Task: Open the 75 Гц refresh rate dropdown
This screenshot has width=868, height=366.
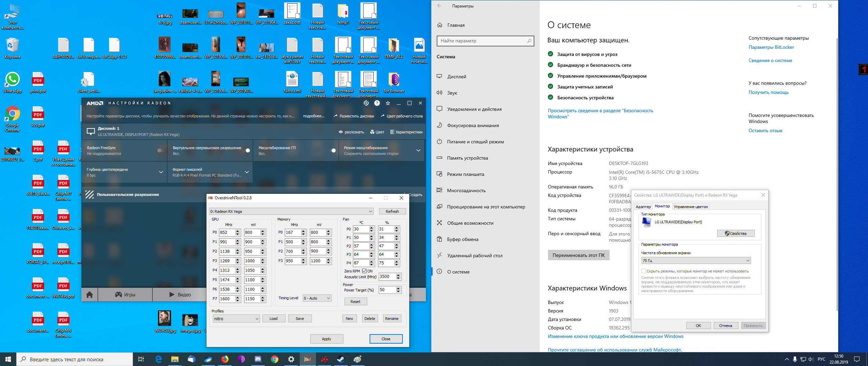Action: [x=695, y=261]
